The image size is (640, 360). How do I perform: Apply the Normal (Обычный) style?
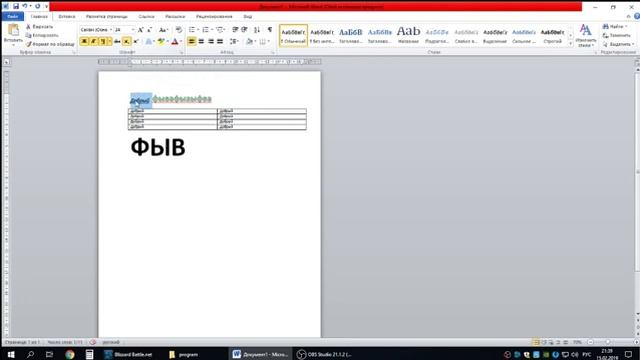click(293, 36)
